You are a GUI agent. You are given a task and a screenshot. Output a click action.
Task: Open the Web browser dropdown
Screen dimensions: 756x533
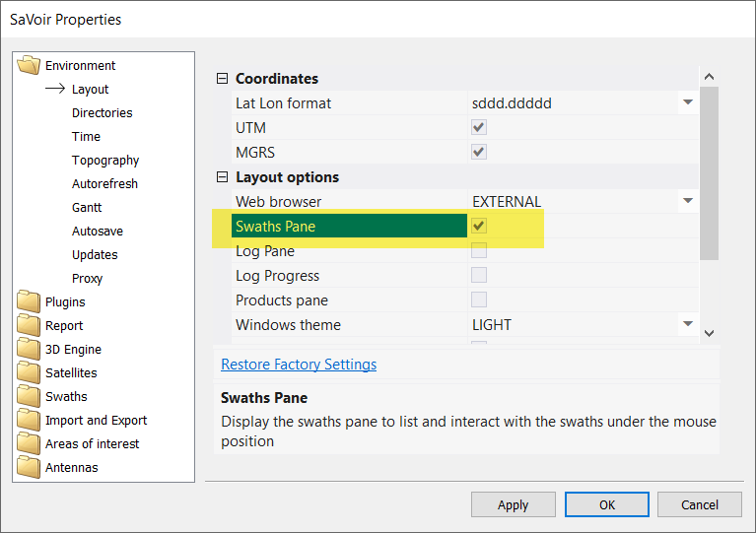click(687, 201)
